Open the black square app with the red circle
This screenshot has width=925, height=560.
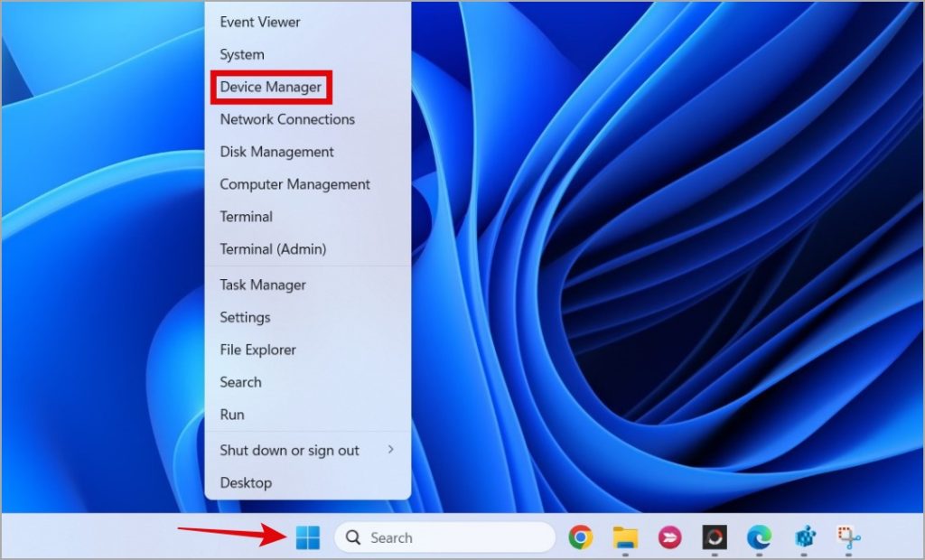click(715, 537)
